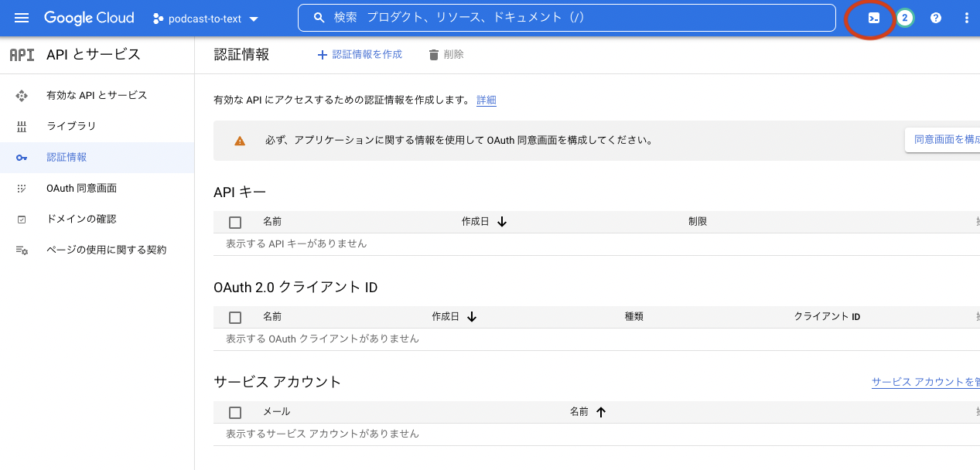Screen dimensions: 980x470
Task: Click the 認証情報を作成 button
Action: click(x=358, y=54)
